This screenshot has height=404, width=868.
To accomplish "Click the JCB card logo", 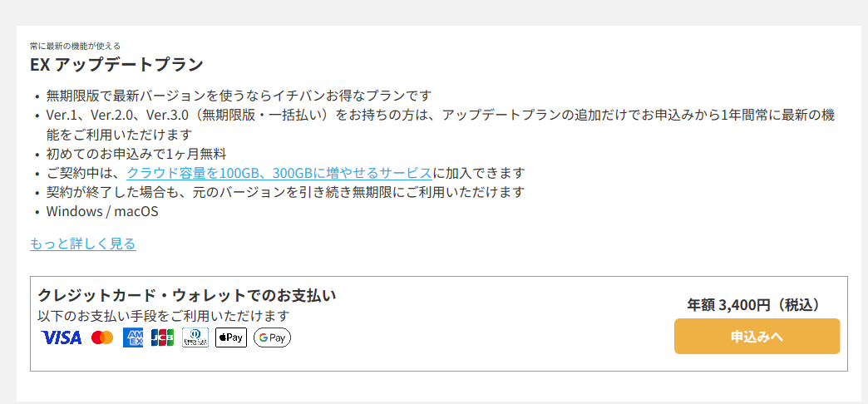I will click(163, 337).
